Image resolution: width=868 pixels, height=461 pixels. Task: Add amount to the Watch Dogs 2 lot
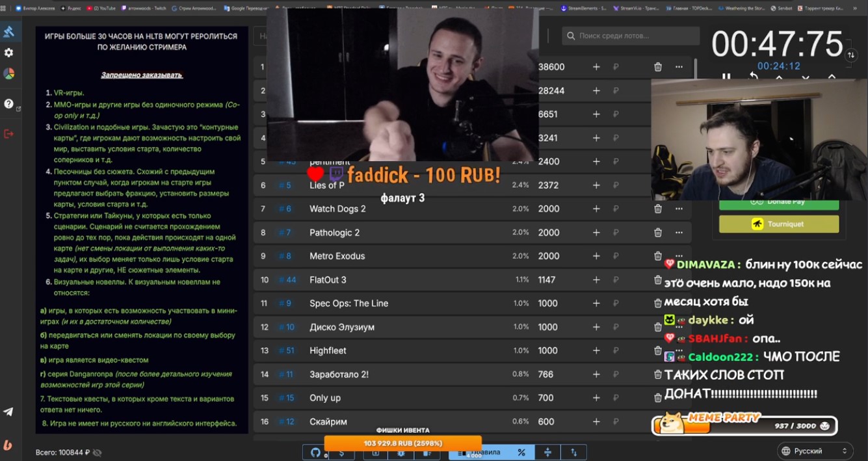point(596,209)
